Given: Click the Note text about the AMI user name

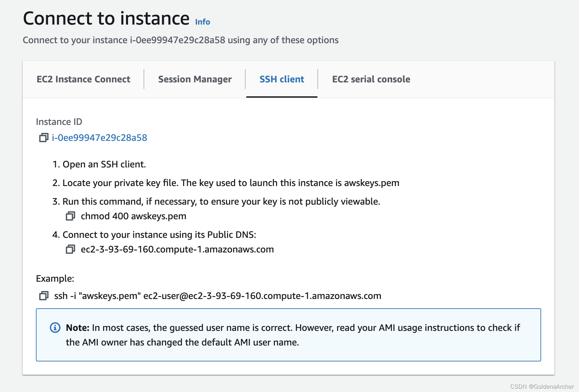Looking at the screenshot, I should pos(293,335).
